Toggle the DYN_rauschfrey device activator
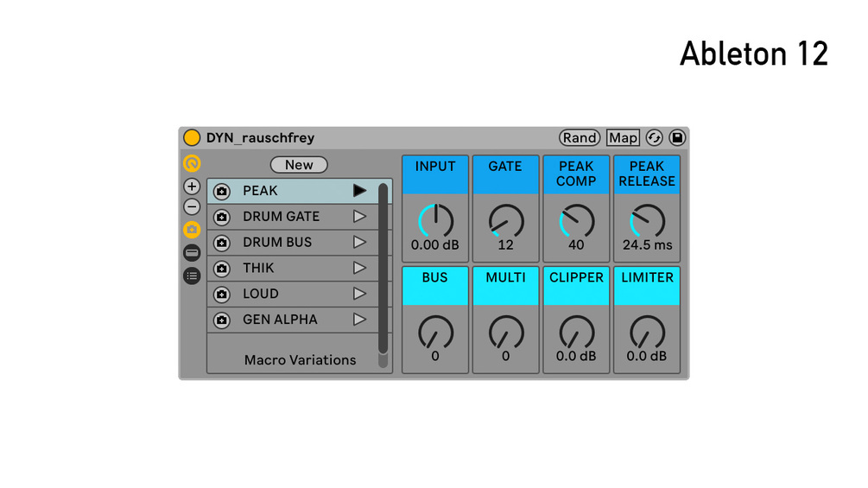The width and height of the screenshot is (868, 488). click(192, 138)
